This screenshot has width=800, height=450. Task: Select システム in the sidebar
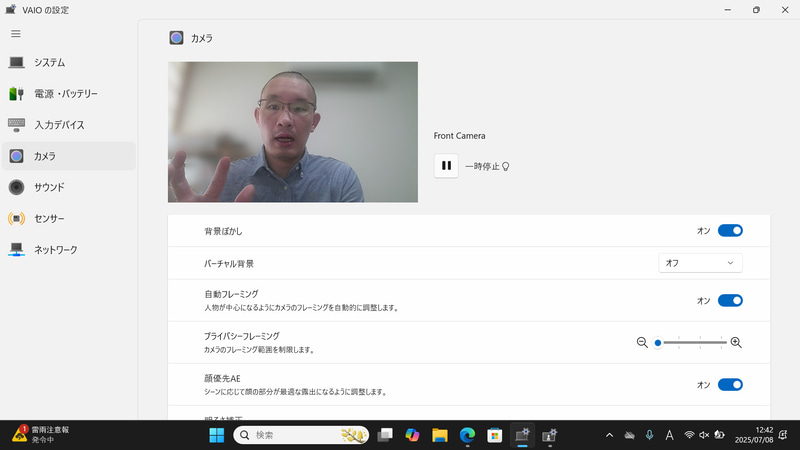[x=69, y=62]
